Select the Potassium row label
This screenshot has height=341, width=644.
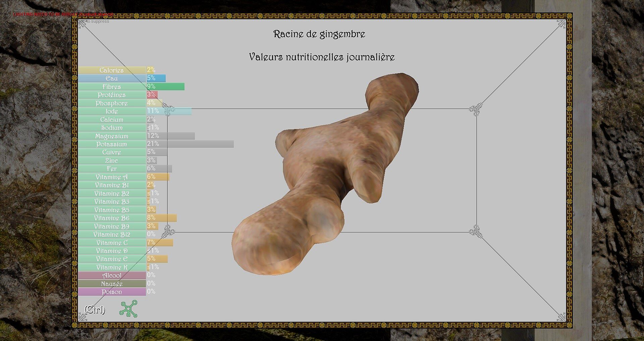(112, 144)
